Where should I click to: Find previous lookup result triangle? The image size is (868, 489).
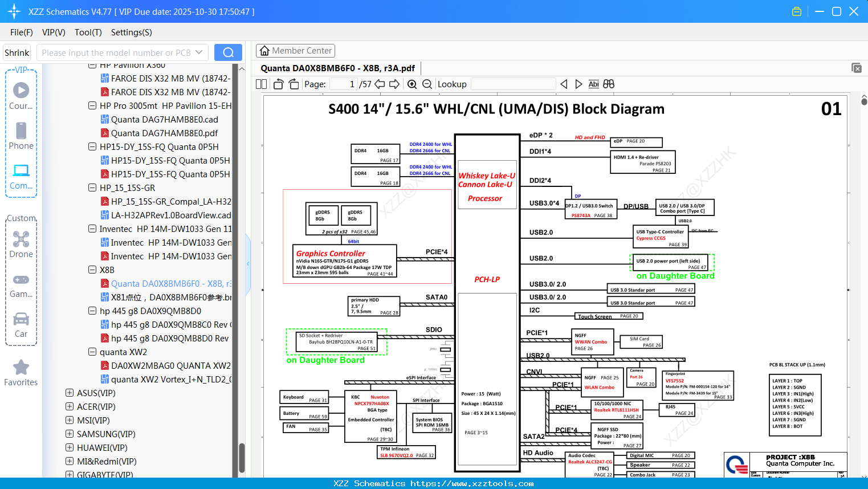(x=564, y=84)
